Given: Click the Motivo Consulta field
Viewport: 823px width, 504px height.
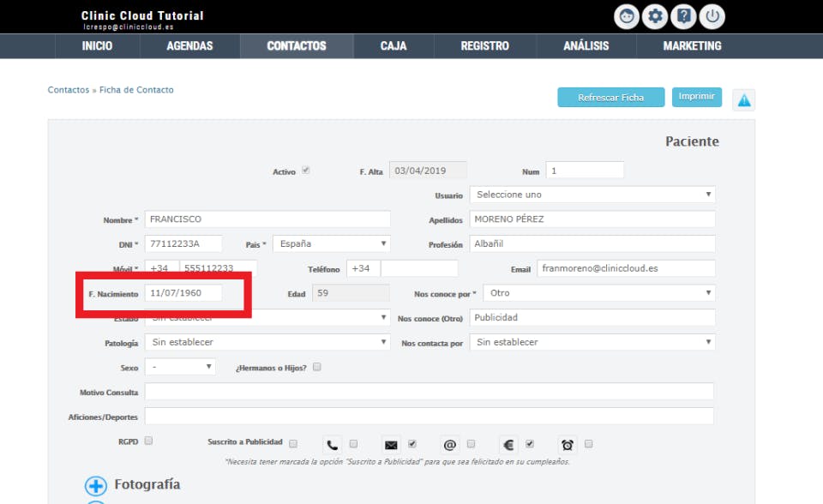Looking at the screenshot, I should click(x=430, y=391).
